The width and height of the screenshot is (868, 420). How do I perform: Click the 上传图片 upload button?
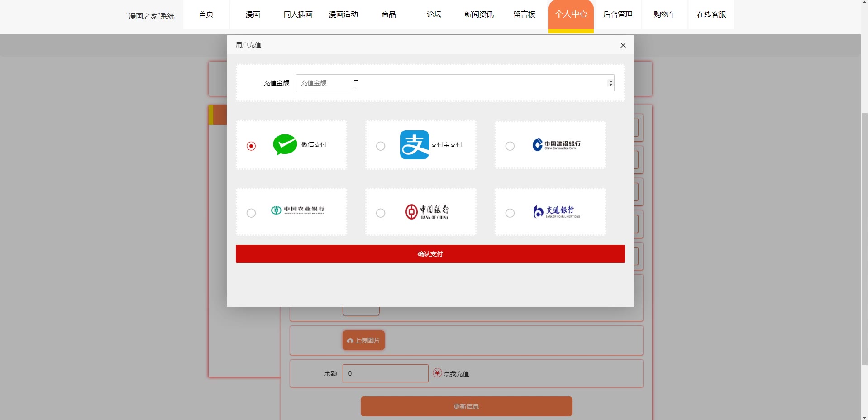pyautogui.click(x=363, y=340)
